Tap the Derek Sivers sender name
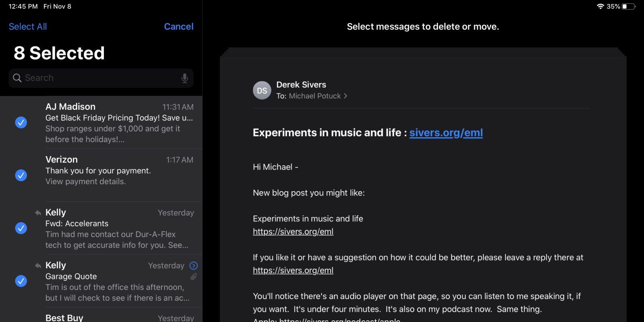This screenshot has width=644, height=322. pos(301,85)
